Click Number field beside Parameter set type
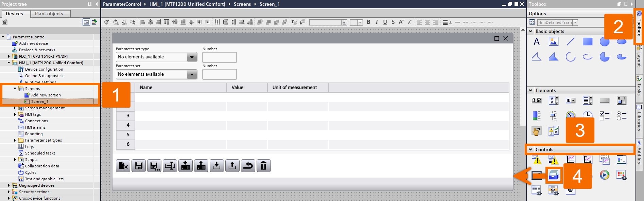Screen dimensions: 644x201 pos(220,57)
